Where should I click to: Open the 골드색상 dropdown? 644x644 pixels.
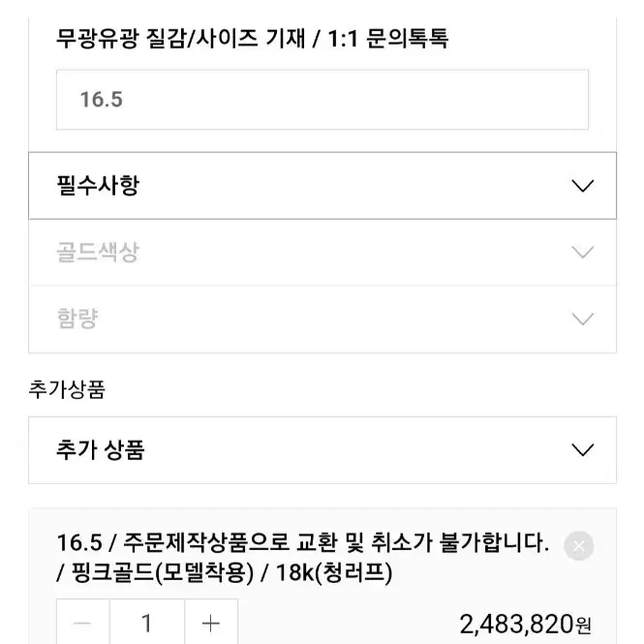(322, 252)
